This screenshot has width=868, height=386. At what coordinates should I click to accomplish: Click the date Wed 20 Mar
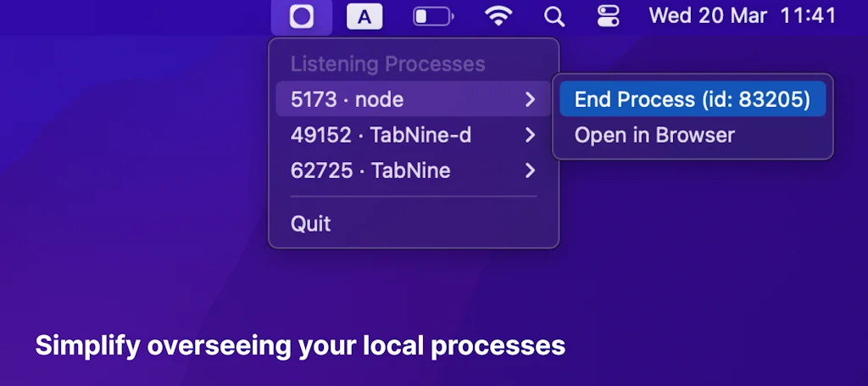(708, 16)
